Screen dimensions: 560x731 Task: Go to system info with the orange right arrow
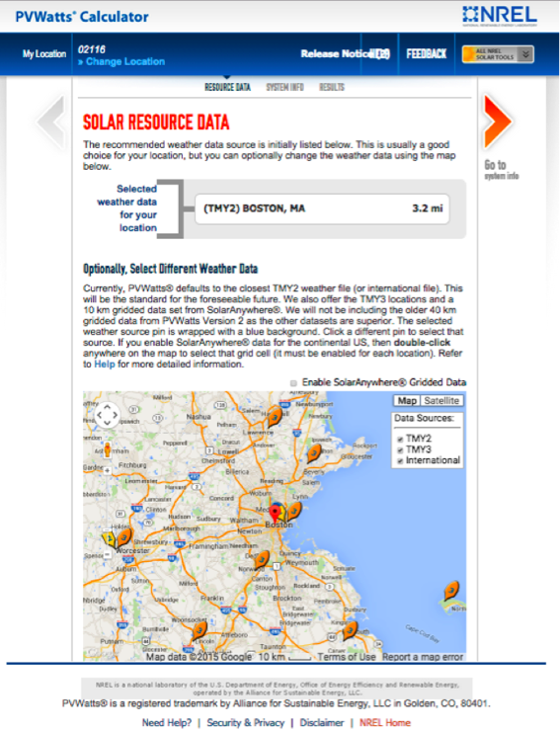(x=497, y=122)
